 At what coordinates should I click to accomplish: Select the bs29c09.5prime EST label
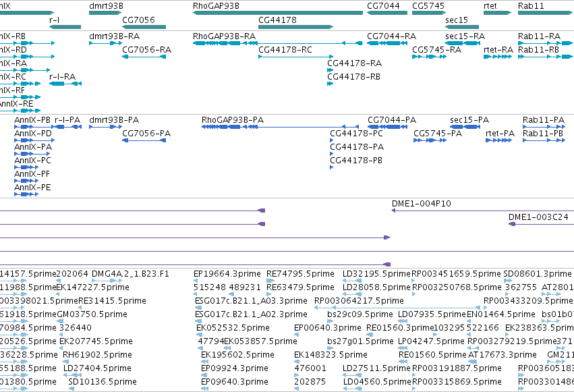coord(360,314)
